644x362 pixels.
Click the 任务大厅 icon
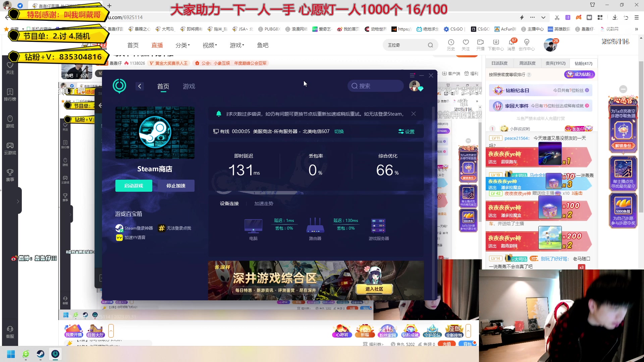pos(95,330)
